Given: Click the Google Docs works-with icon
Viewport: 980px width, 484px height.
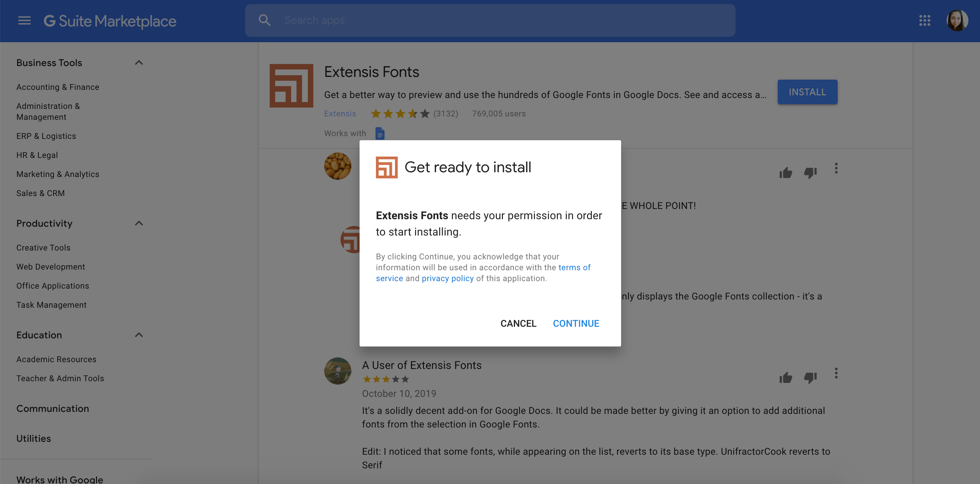Looking at the screenshot, I should (380, 133).
